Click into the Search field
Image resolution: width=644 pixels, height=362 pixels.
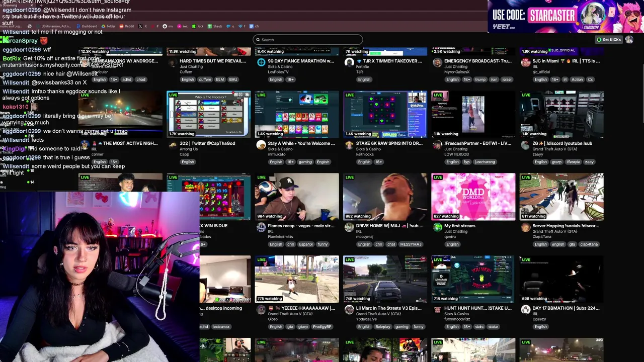[x=307, y=40]
